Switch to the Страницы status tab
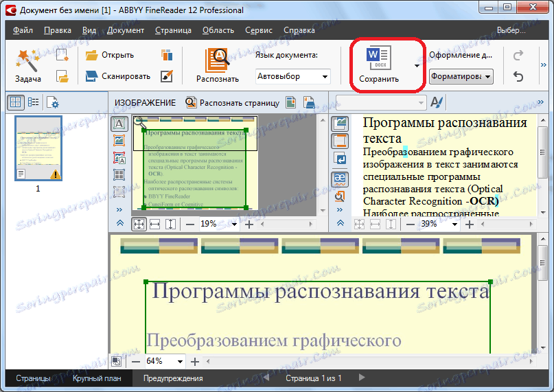 tap(33, 378)
